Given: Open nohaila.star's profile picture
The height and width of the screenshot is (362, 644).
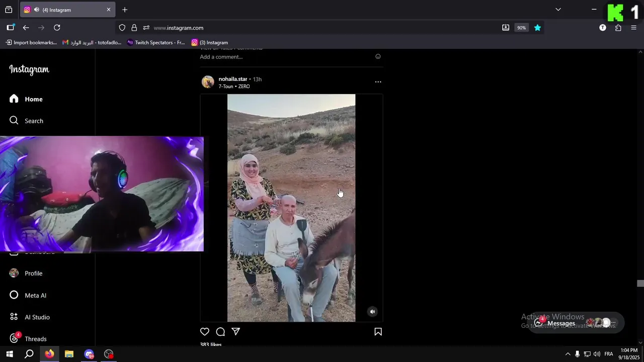Looking at the screenshot, I should click(208, 82).
